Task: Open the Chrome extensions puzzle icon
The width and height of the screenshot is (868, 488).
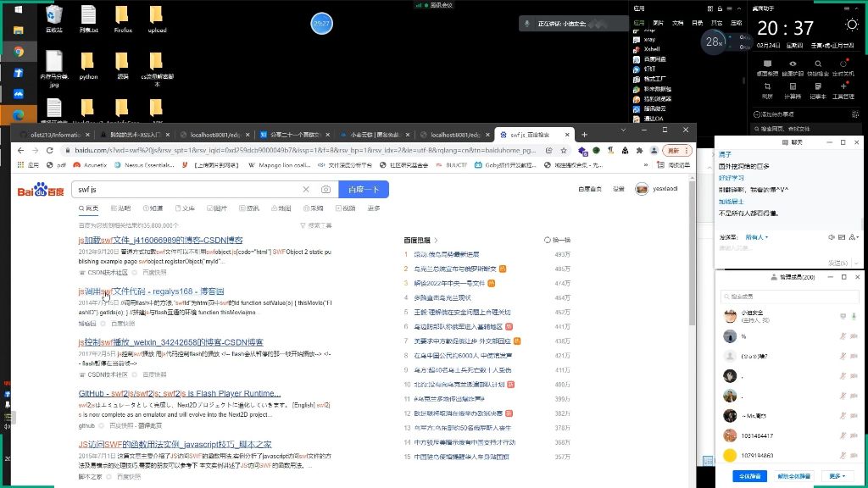Action: click(639, 151)
